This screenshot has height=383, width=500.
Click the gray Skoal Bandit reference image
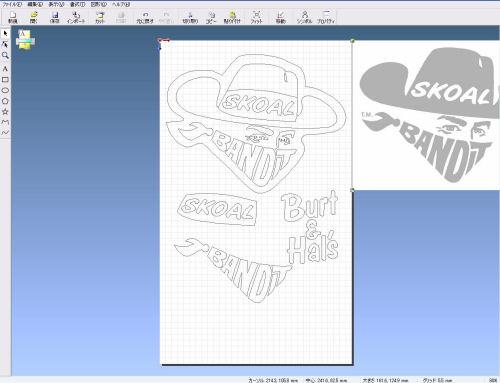(x=427, y=115)
